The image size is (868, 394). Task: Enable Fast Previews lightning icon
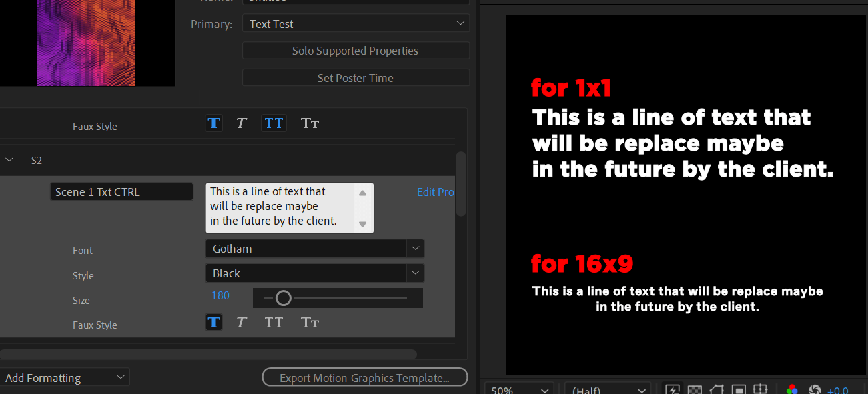pyautogui.click(x=673, y=389)
